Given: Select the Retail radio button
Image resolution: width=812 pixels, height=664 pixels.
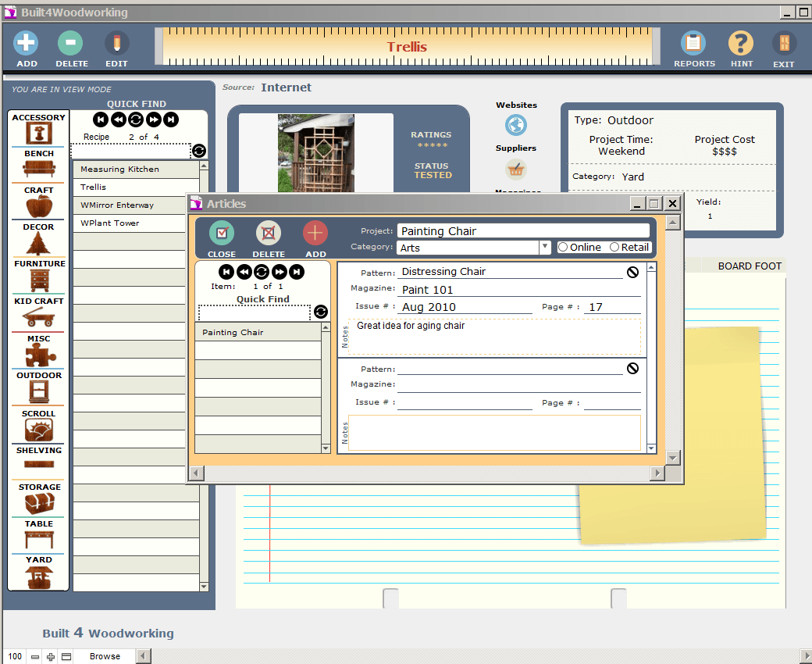Looking at the screenshot, I should [614, 248].
